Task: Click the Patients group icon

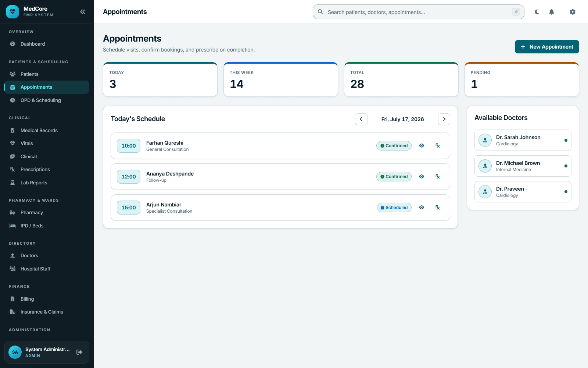Action: (12, 74)
